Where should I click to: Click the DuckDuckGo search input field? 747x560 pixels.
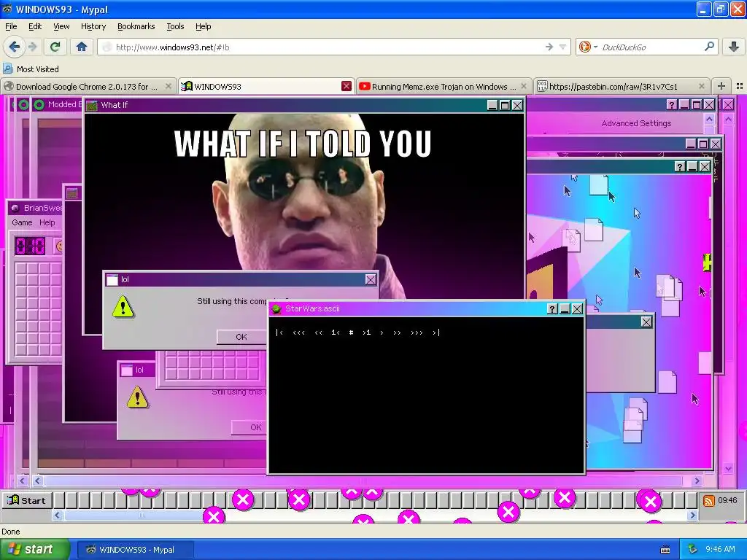coord(651,47)
